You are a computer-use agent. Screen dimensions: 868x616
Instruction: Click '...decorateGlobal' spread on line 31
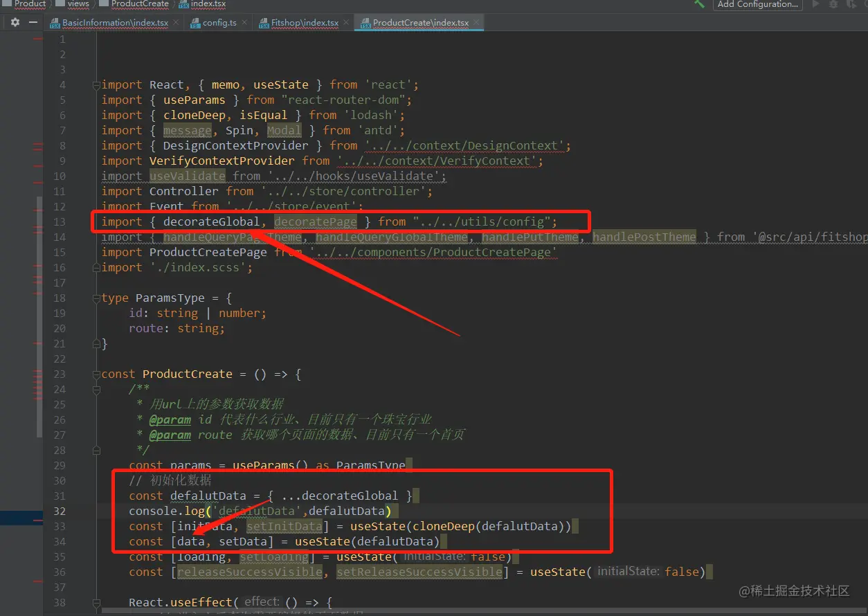tap(340, 496)
